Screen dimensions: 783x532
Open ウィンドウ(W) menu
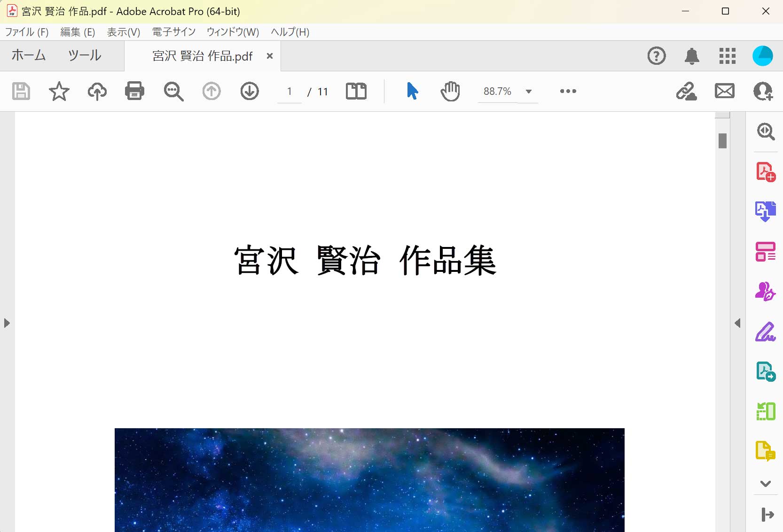(233, 32)
